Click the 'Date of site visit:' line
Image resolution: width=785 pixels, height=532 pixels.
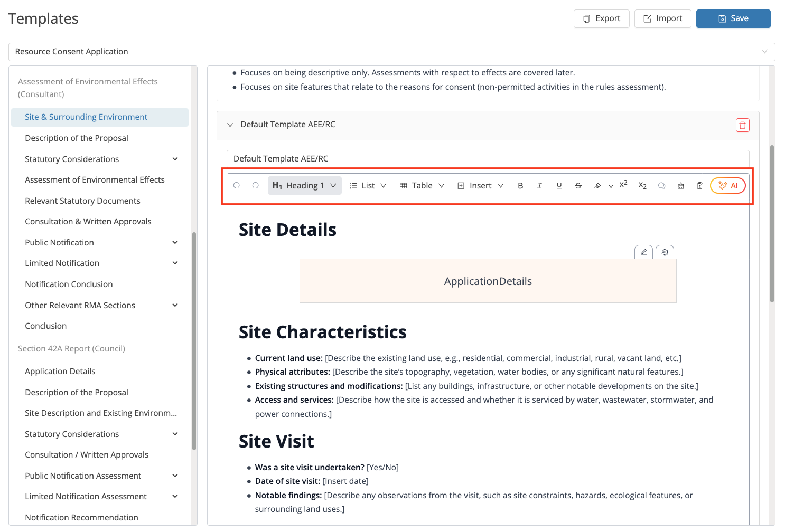(312, 481)
